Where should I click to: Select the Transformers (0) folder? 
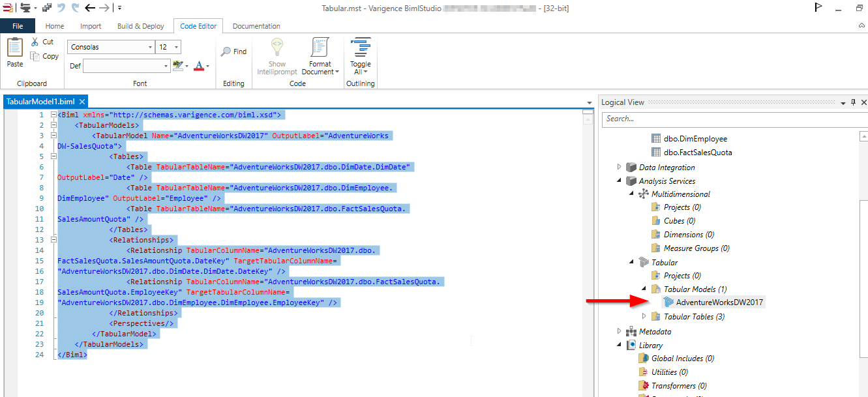click(672, 386)
